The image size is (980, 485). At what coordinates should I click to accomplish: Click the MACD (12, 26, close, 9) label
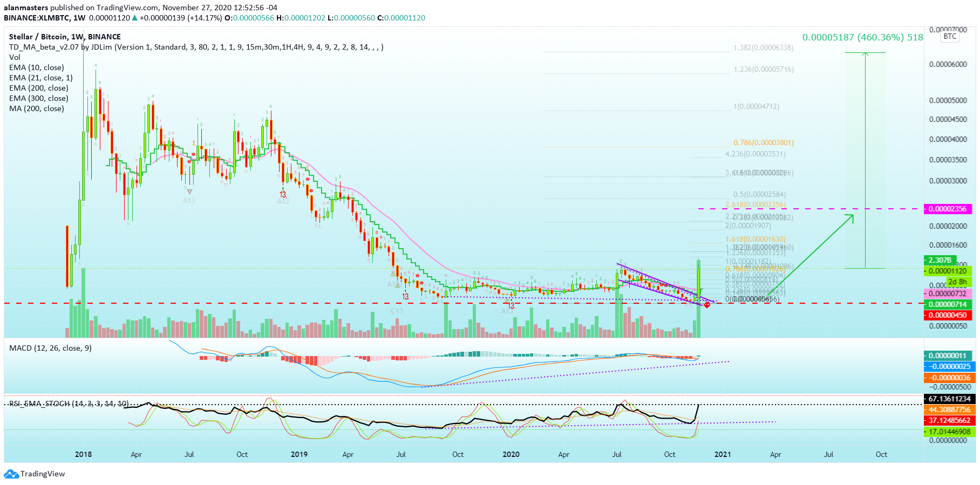pyautogui.click(x=51, y=348)
